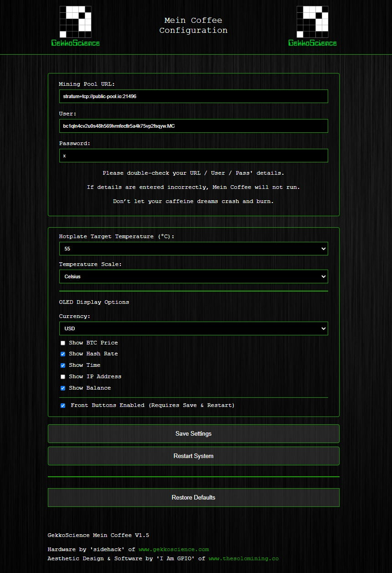Click the Restore Defaults button
This screenshot has height=573, width=392.
193,497
